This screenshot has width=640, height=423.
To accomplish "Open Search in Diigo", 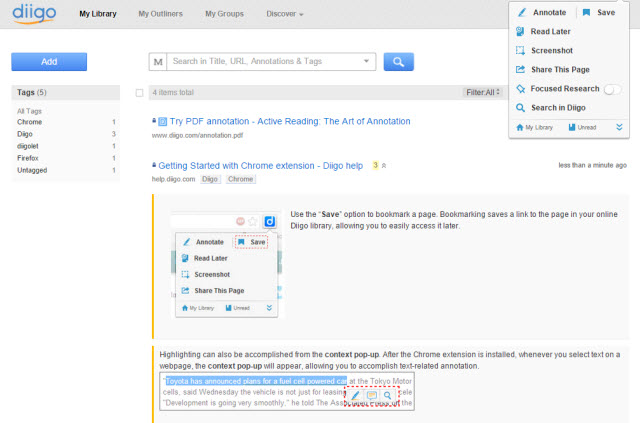I will (x=551, y=108).
